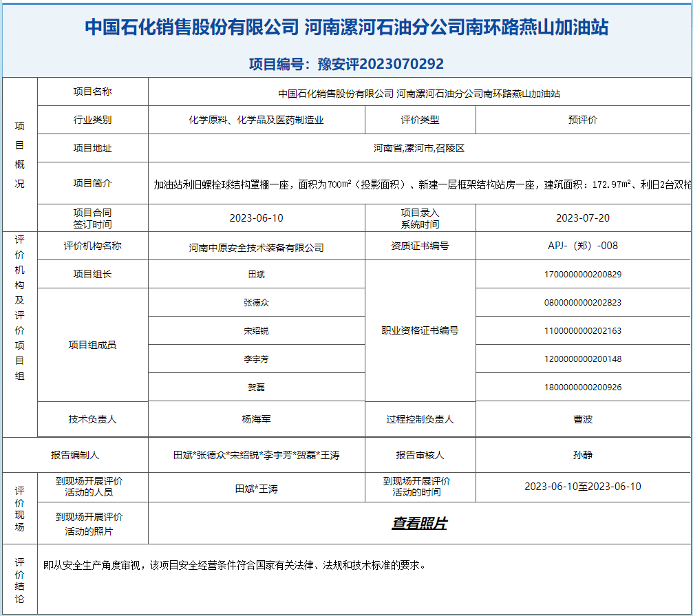Click 项目录入系统时间 label
Image resolution: width=693 pixels, height=616 pixels.
[x=420, y=218]
